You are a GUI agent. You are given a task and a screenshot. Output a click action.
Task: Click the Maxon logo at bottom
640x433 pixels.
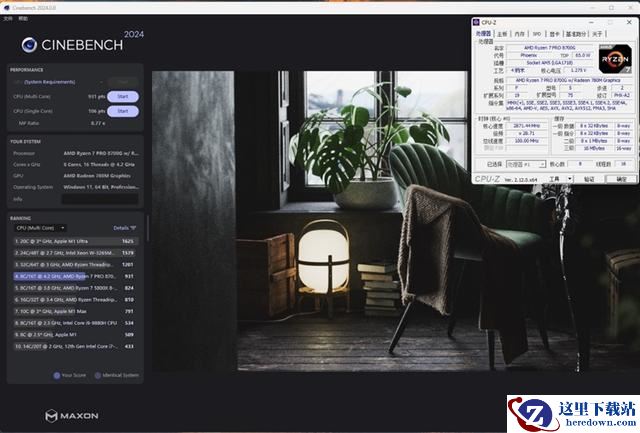tap(71, 416)
